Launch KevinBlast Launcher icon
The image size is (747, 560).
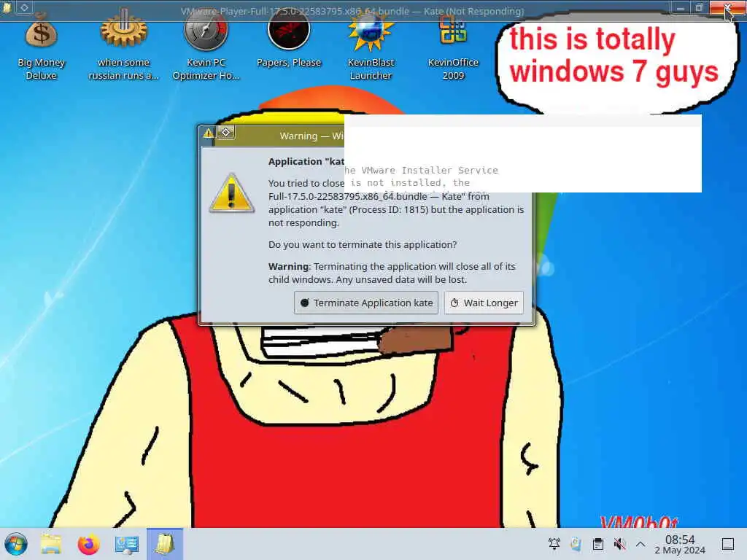coord(371,47)
